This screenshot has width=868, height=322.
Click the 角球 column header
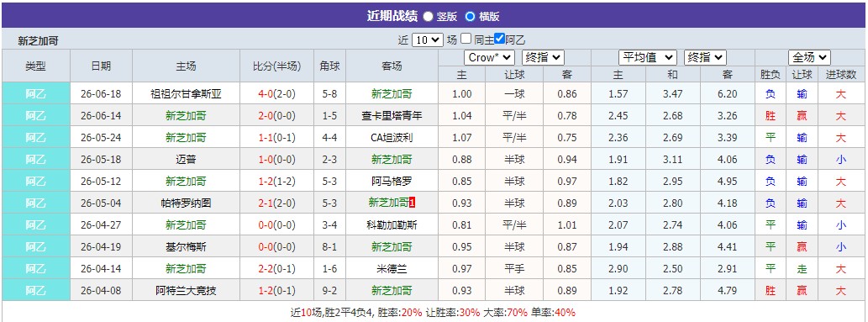(330, 66)
